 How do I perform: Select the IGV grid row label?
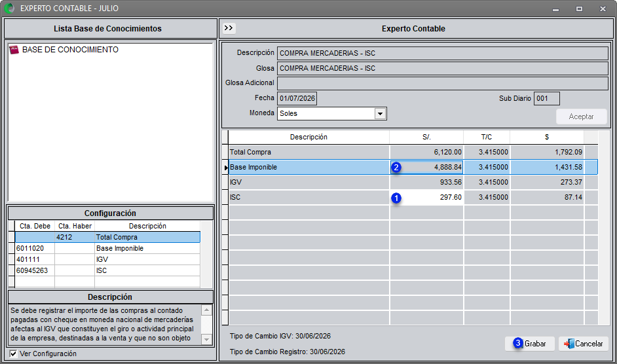tap(236, 182)
